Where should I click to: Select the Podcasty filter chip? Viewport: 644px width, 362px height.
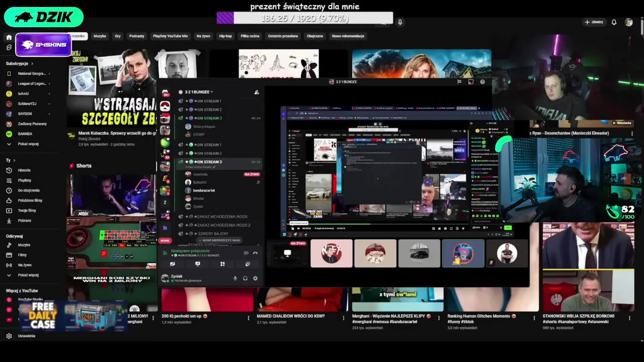(137, 36)
